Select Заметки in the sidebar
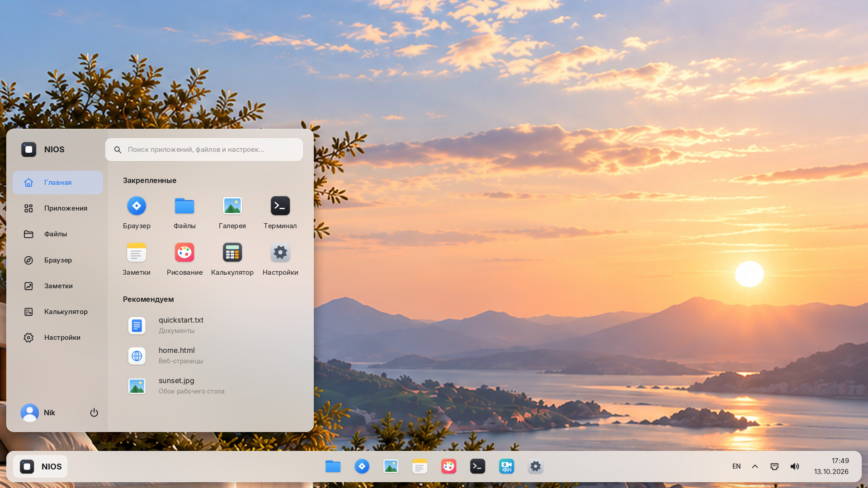868x488 pixels. click(58, 286)
